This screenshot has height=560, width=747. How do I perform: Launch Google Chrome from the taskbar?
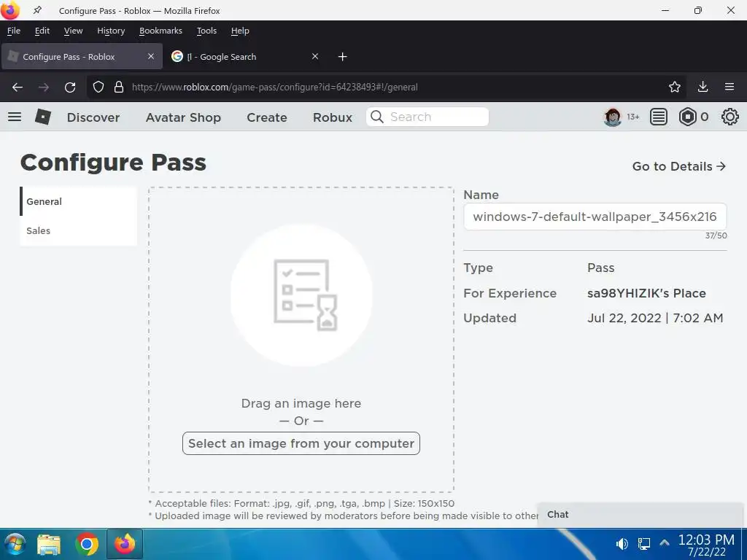[x=87, y=544]
